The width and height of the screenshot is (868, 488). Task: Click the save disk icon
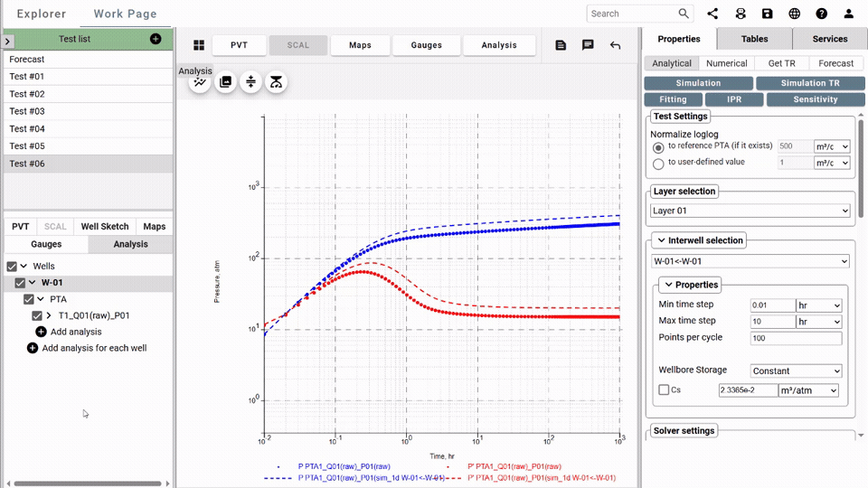click(x=768, y=14)
